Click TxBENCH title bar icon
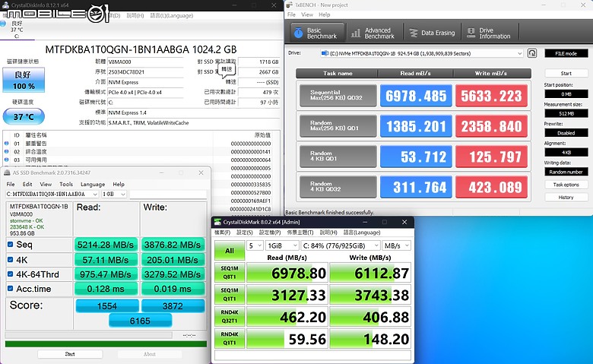Screen dimensions: 593x364 coord(290,5)
